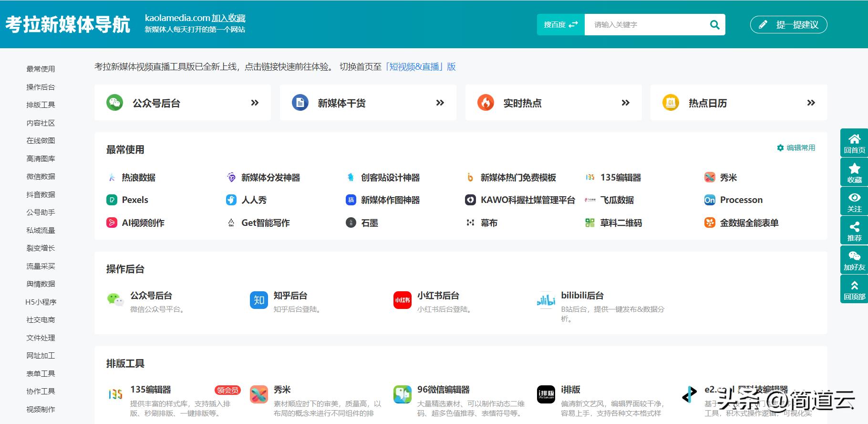Viewport: 868px width, 424px height.
Task: Click the Pexels green icon
Action: [112, 200]
